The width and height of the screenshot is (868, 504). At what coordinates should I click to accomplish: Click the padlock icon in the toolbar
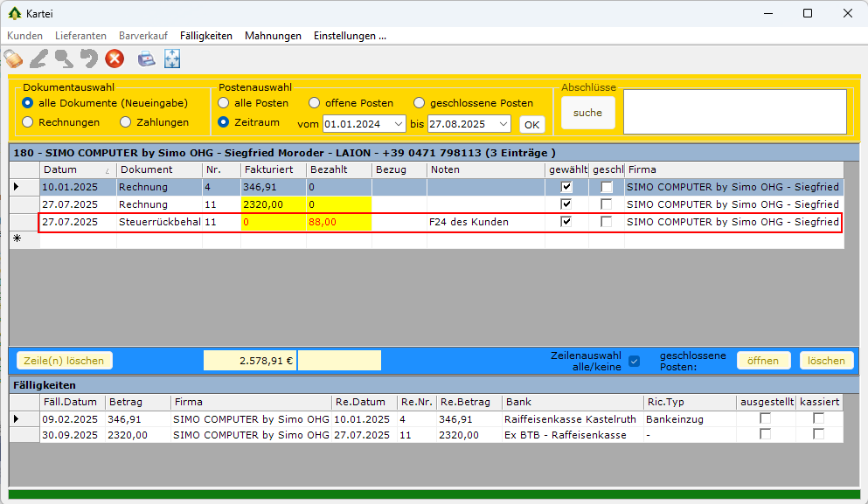tap(14, 59)
